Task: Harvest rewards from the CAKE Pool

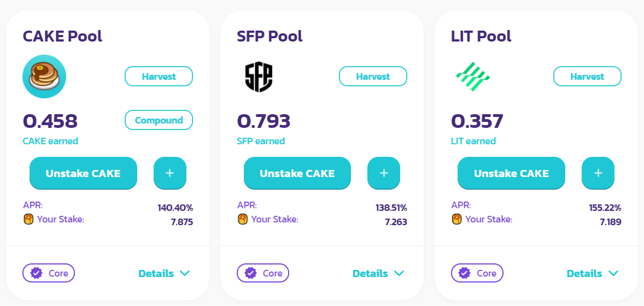Action: [159, 76]
